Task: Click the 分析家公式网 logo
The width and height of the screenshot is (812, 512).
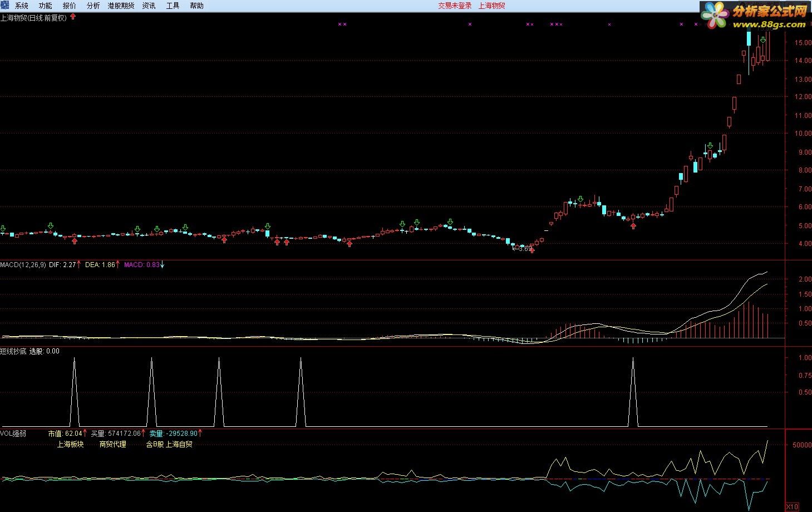Action: (754, 16)
